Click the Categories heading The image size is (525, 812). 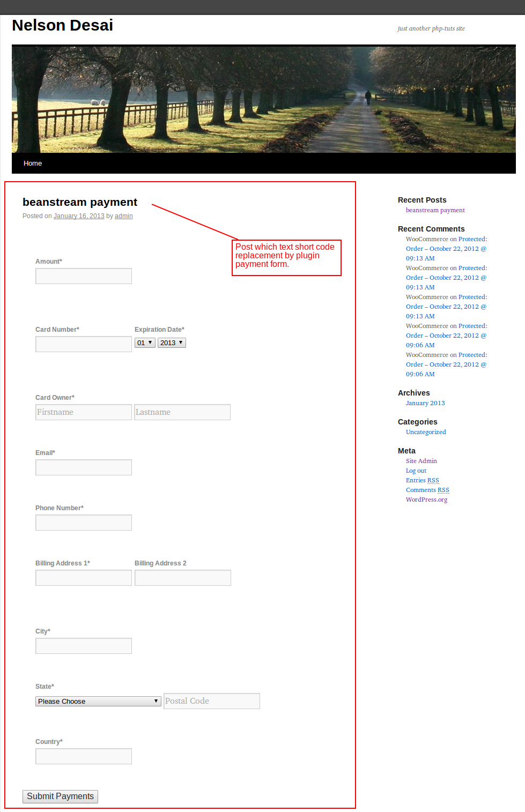418,422
